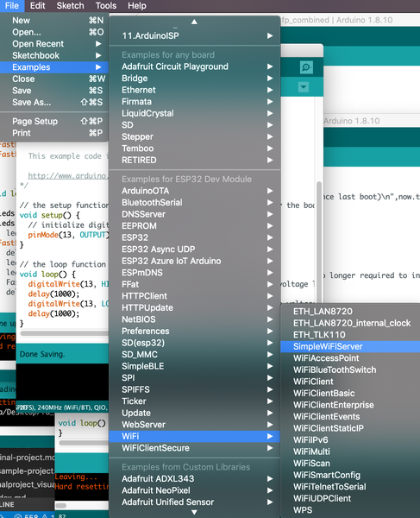Open the WiFiSmartConfig example
The height and width of the screenshot is (518, 420).
[x=350, y=475]
